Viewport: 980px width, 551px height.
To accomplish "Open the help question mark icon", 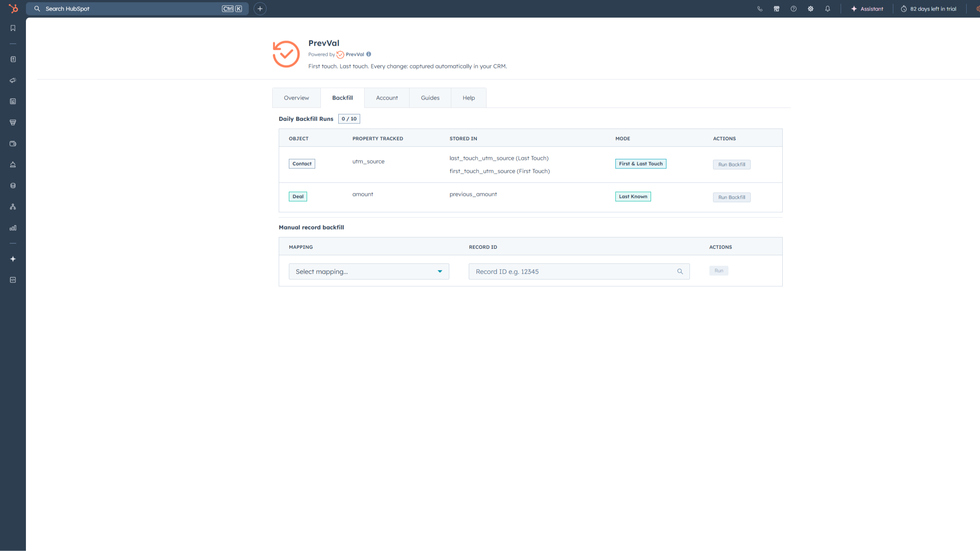I will tap(794, 9).
